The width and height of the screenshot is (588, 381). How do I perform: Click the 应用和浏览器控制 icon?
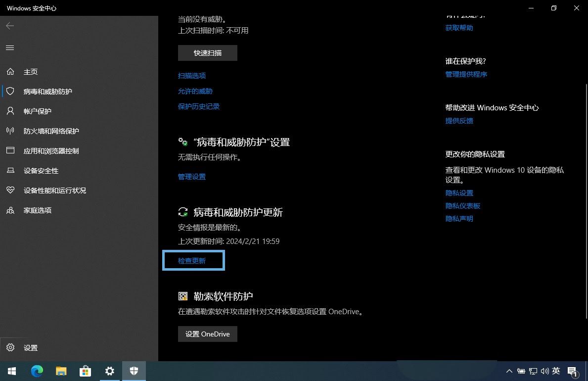tap(10, 151)
